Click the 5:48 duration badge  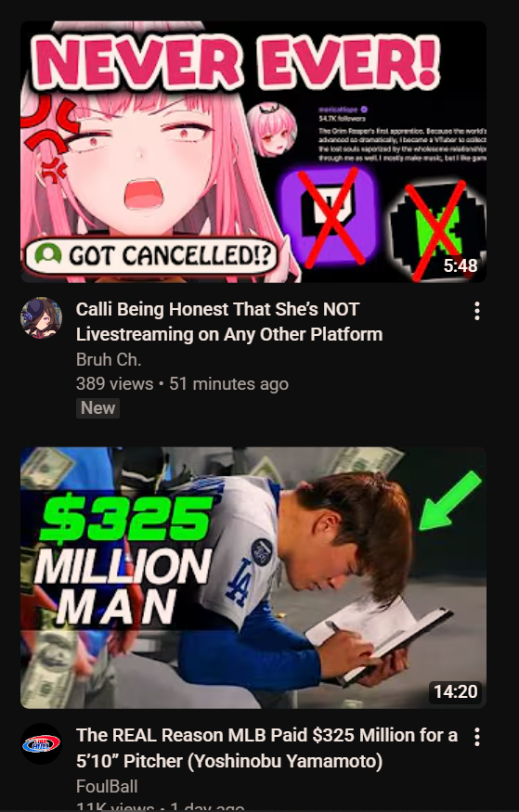[x=460, y=265]
